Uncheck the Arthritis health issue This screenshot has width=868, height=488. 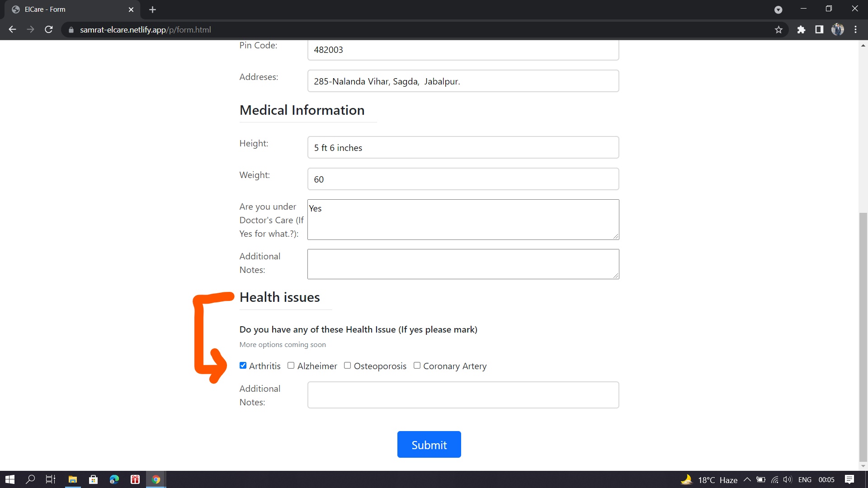243,365
